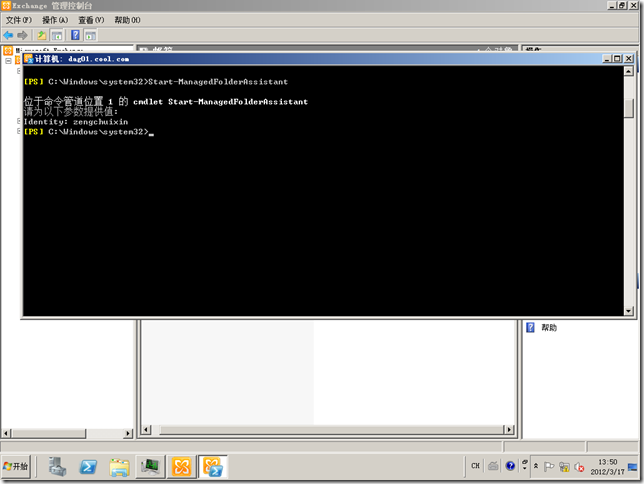
Task: Open the 帮助(H) menu in the menu bar
Action: [127, 19]
